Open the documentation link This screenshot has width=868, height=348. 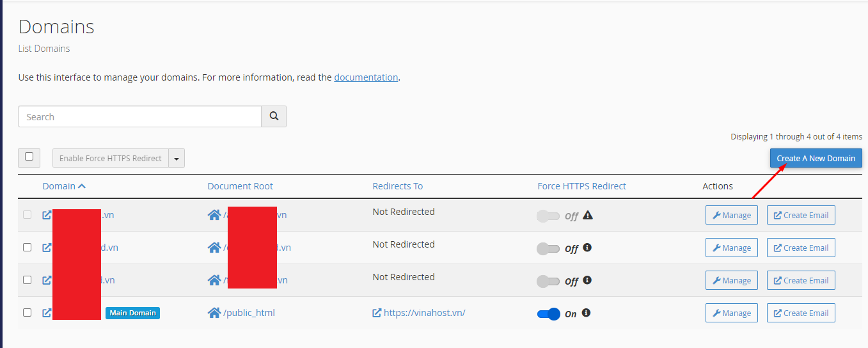tap(366, 77)
